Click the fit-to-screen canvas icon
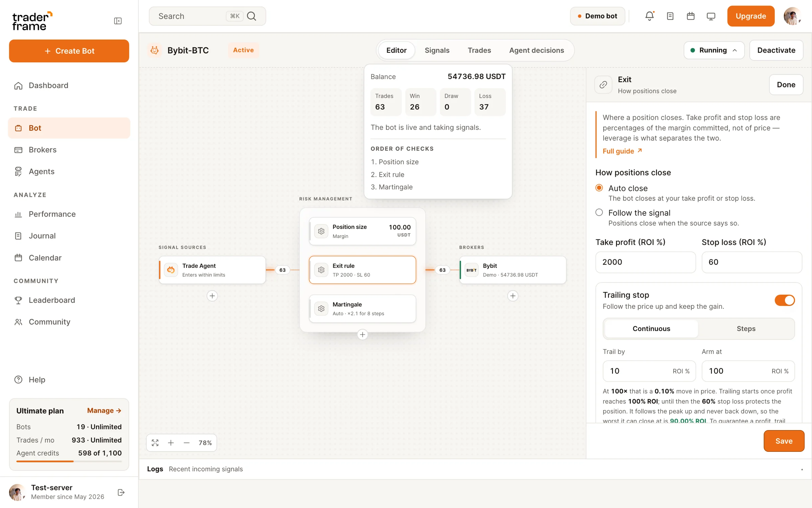The width and height of the screenshot is (812, 508). coord(155,443)
